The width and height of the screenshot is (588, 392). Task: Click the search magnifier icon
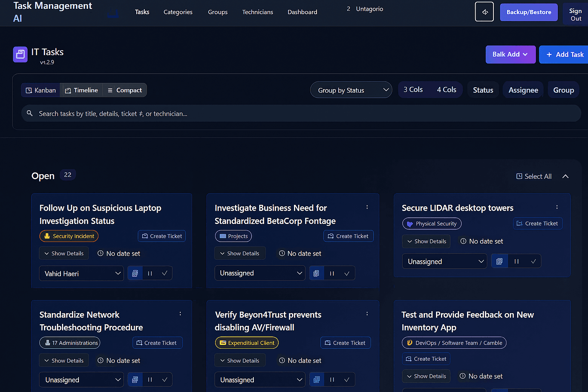pyautogui.click(x=30, y=113)
